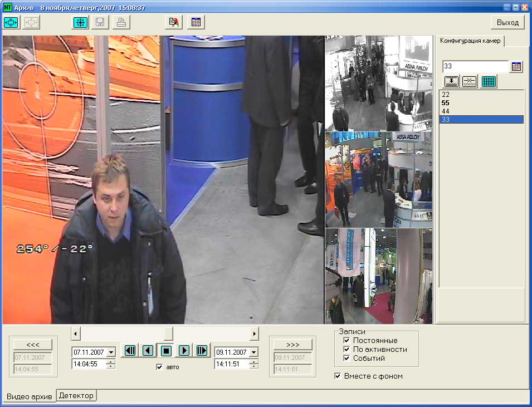Open the calendar icon in the top toolbar
The width and height of the screenshot is (532, 407).
click(x=196, y=22)
